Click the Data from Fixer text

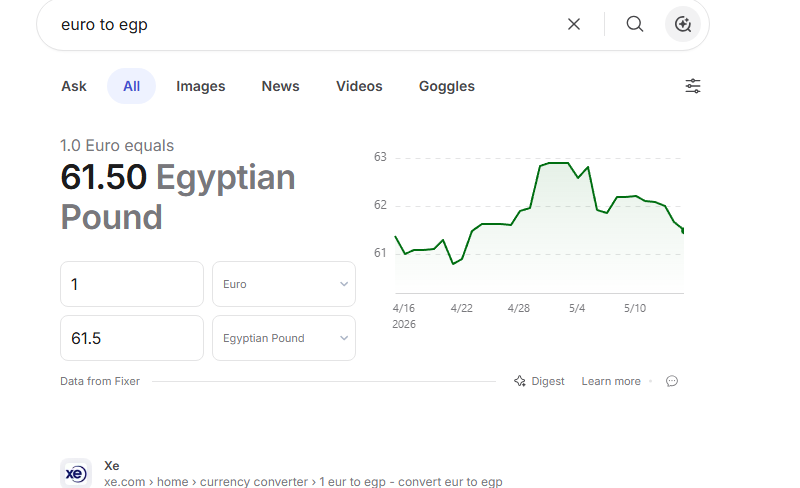(x=100, y=381)
